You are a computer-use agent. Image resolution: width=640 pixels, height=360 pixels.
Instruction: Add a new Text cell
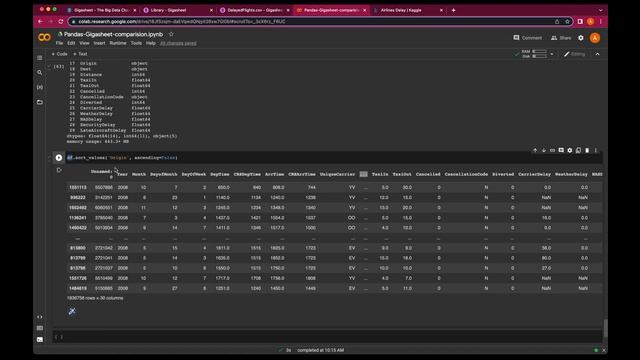pos(80,54)
